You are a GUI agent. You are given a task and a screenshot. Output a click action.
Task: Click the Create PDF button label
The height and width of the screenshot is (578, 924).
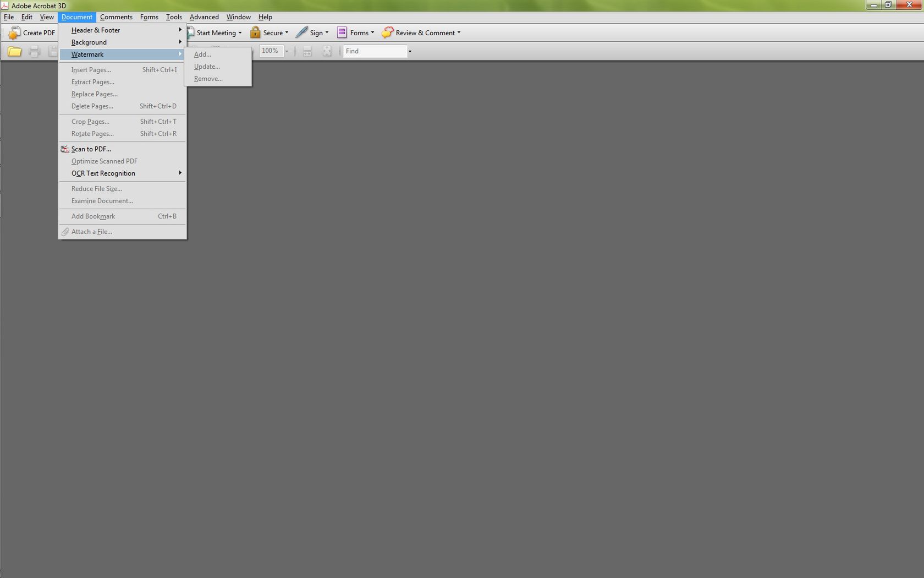39,33
